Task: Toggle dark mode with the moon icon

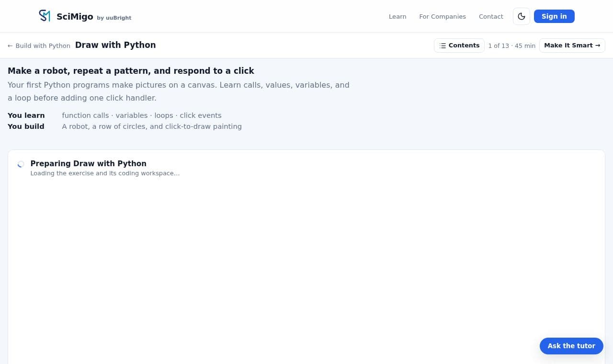Action: [522, 16]
